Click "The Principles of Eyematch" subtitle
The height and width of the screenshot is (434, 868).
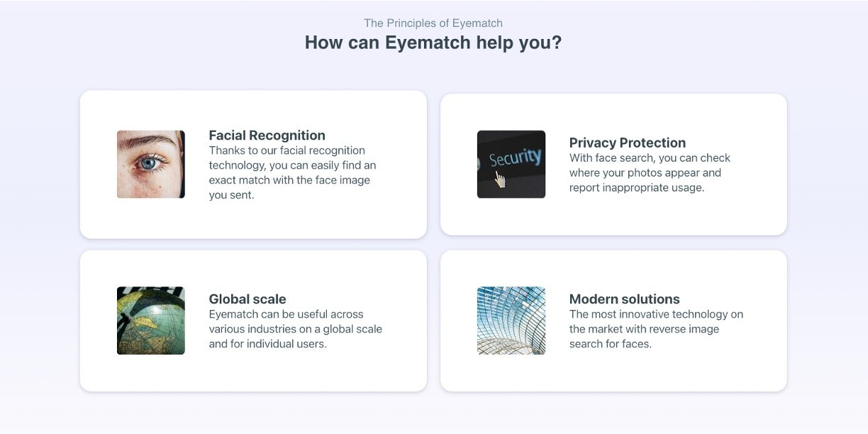point(433,23)
